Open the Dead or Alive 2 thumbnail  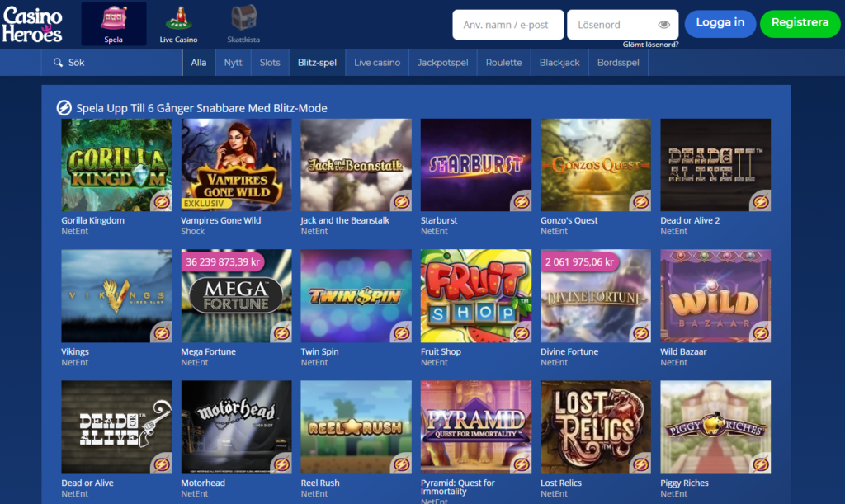(715, 165)
